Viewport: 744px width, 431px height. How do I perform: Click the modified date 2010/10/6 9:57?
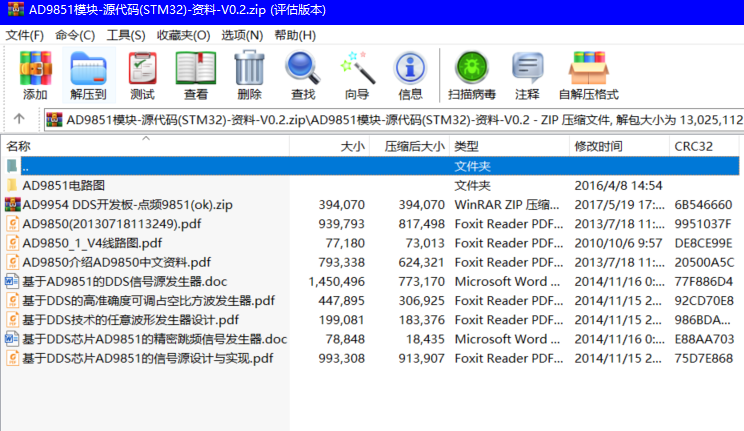(618, 243)
